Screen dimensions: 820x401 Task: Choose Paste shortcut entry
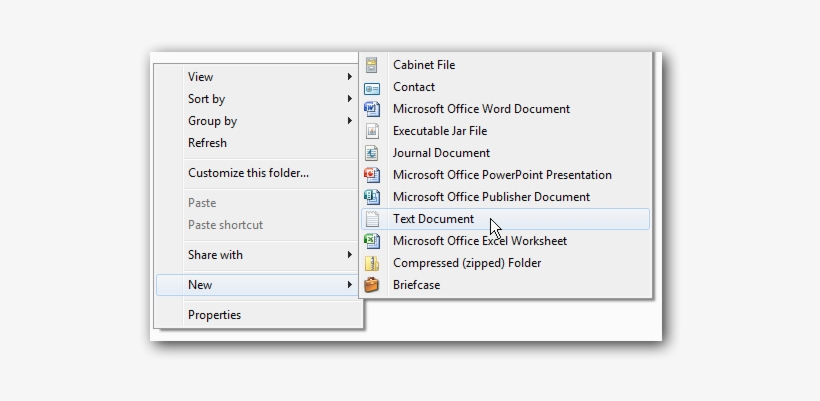point(258,225)
